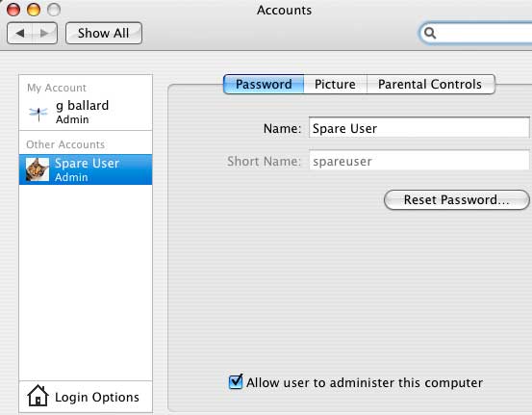This screenshot has height=415, width=532.
Task: Select Spare User in the accounts list
Action: tap(86, 169)
